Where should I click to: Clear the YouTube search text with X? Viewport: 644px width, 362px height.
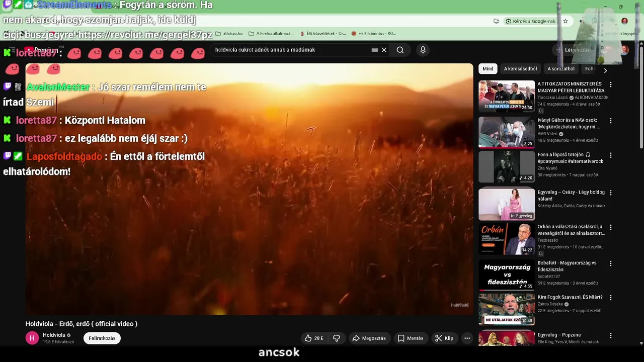point(384,50)
